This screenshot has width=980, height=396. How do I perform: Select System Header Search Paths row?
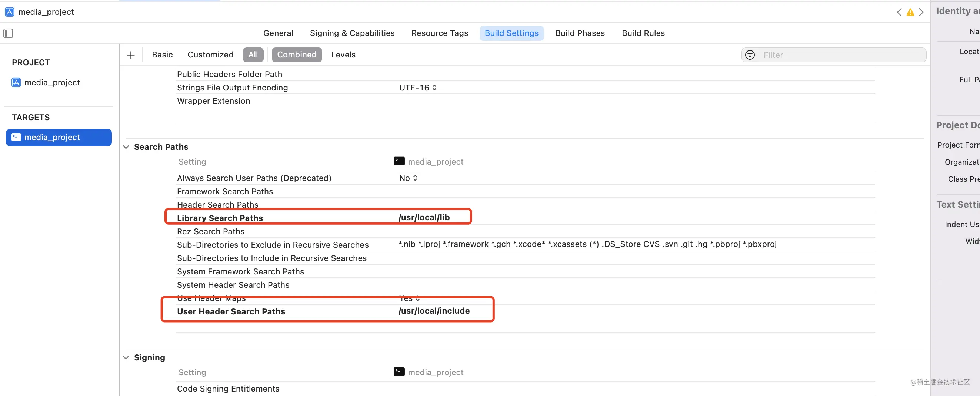525,284
